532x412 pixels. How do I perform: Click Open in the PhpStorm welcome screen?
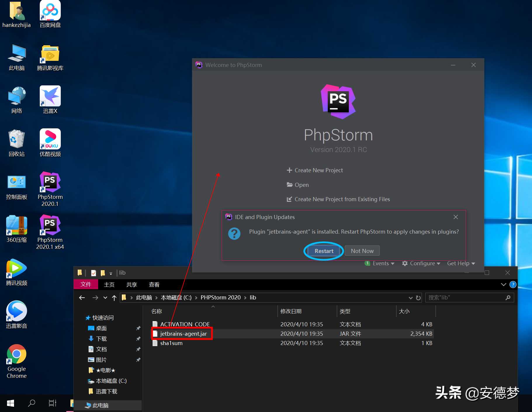pyautogui.click(x=298, y=185)
